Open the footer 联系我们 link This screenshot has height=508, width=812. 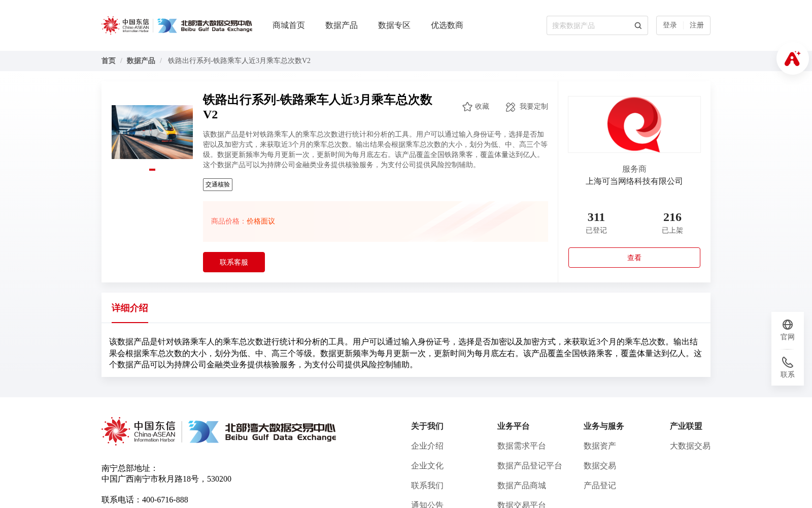tap(427, 486)
